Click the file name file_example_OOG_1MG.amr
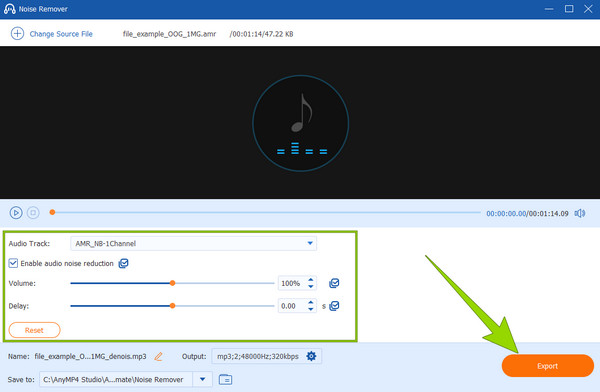Image resolution: width=600 pixels, height=392 pixels. coord(170,34)
